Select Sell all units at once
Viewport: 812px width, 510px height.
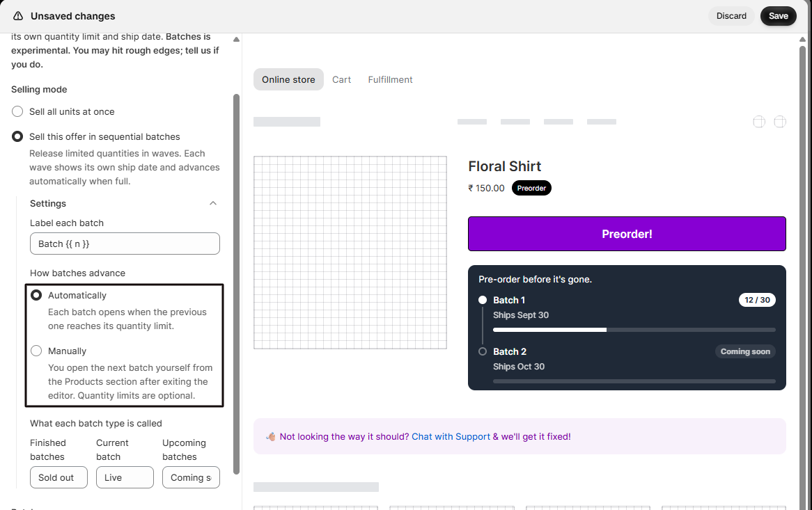[17, 112]
